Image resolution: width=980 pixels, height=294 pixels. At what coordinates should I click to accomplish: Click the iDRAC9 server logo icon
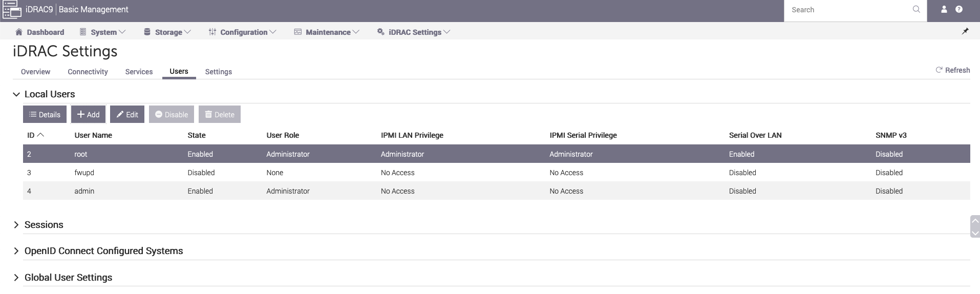(x=12, y=10)
